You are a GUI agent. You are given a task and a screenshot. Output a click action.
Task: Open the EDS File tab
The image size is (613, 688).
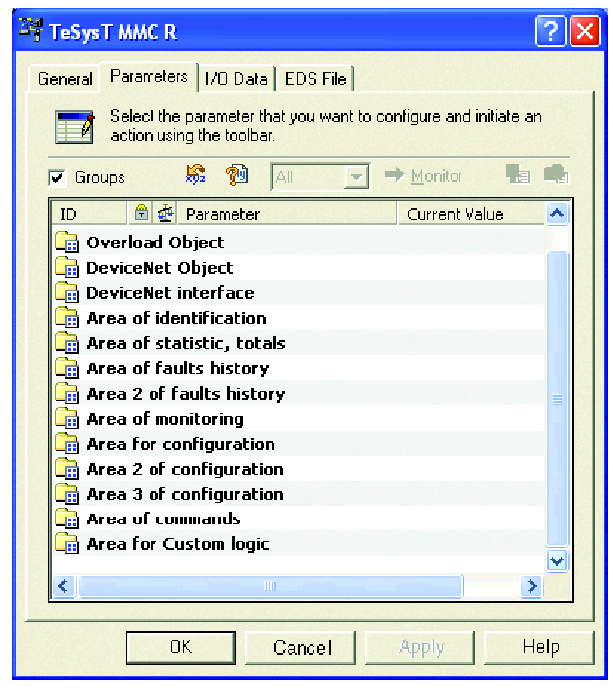tap(315, 79)
